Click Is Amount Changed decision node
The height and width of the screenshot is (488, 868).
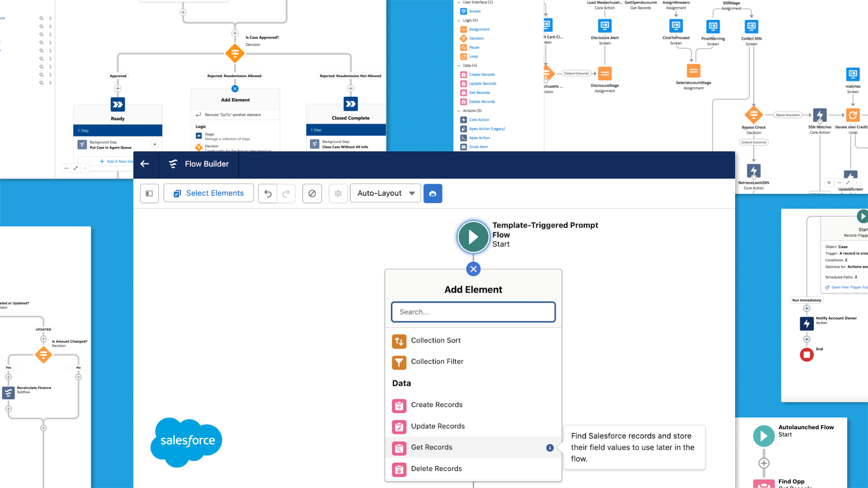43,355
